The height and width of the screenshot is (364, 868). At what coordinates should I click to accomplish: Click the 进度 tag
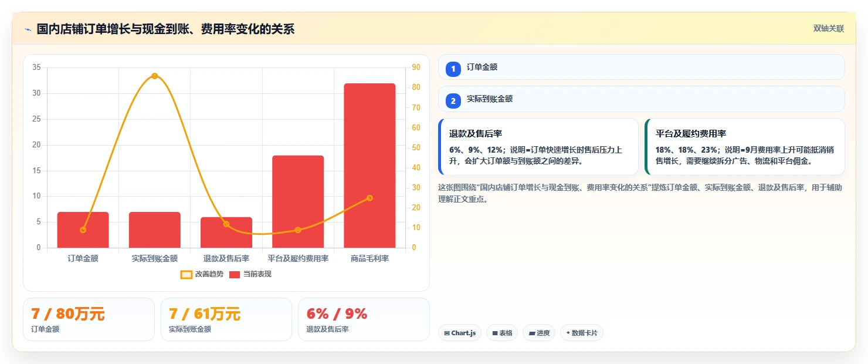click(x=539, y=333)
